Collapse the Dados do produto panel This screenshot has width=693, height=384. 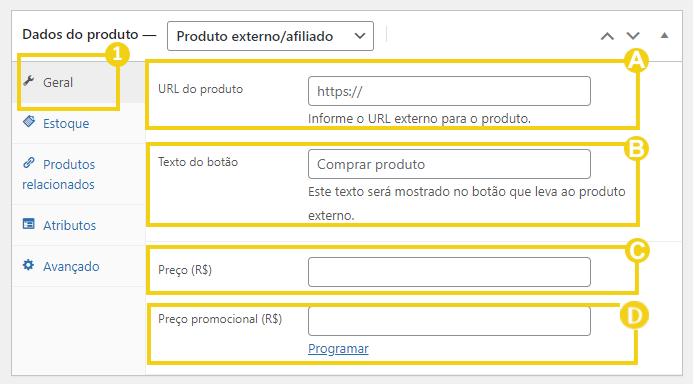click(x=664, y=35)
